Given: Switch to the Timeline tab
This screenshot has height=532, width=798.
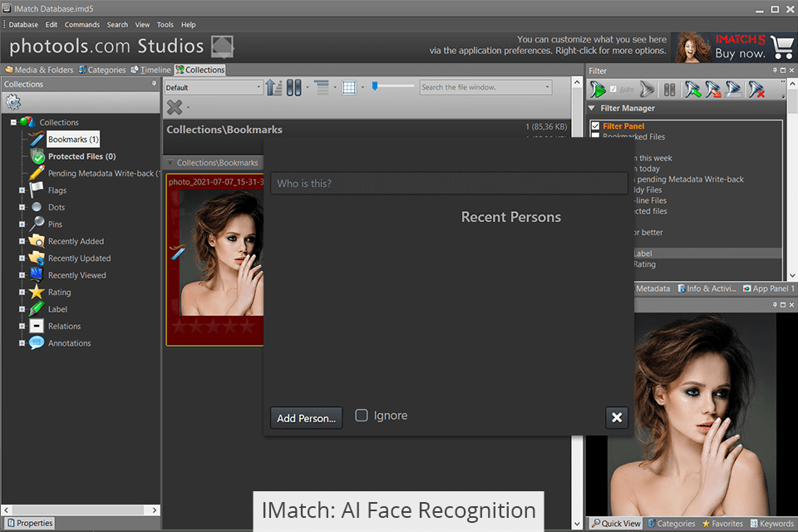Looking at the screenshot, I should tap(150, 70).
